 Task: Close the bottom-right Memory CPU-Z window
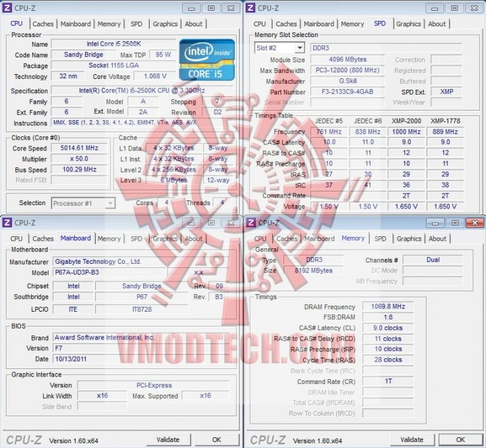(x=475, y=223)
